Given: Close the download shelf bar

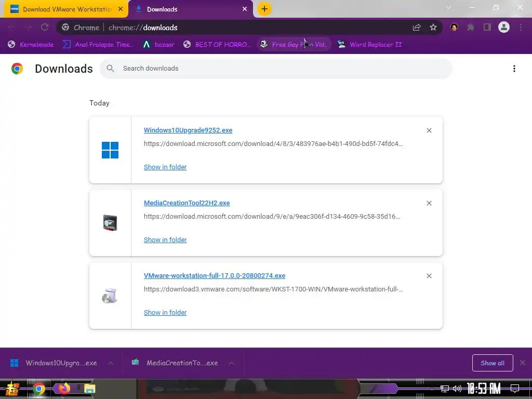Looking at the screenshot, I should pos(523,363).
